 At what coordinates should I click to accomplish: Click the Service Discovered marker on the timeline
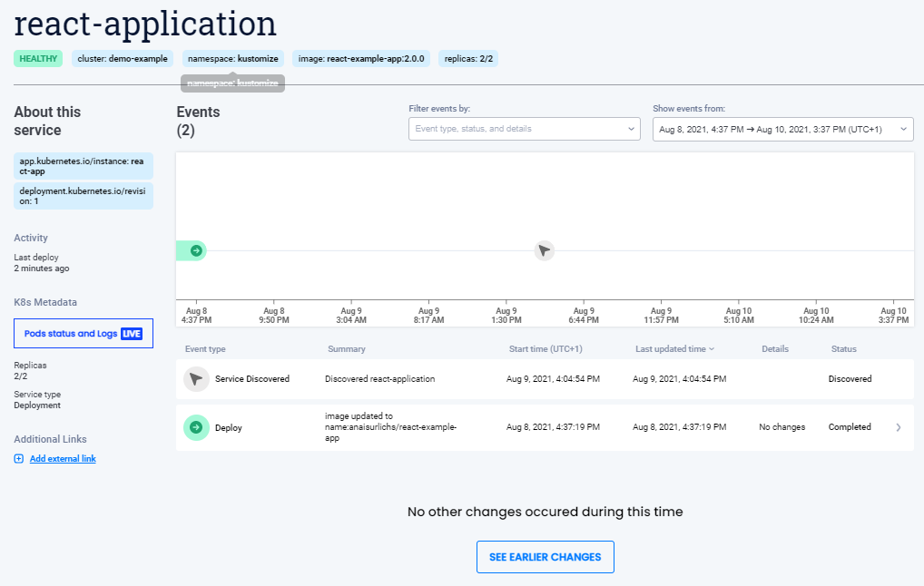tap(545, 251)
